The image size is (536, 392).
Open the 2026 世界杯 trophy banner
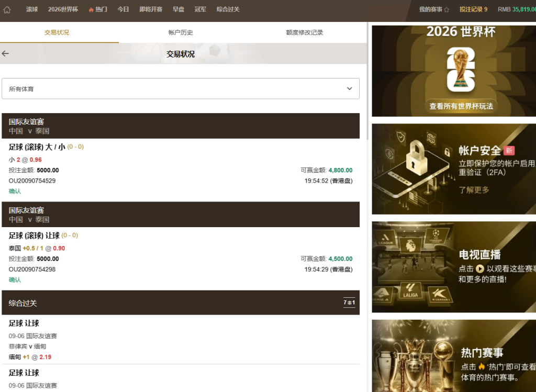click(x=454, y=71)
